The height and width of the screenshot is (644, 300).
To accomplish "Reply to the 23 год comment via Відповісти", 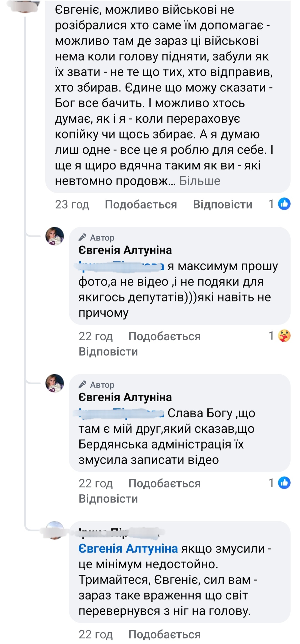I will 222,205.
